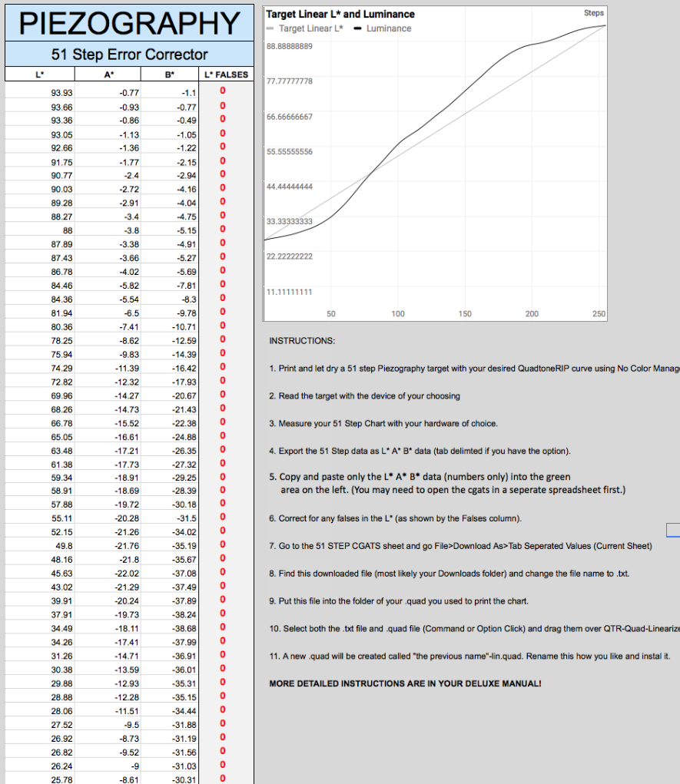The image size is (680, 784).
Task: Click the FALSES zero in the 26.24 row
Action: point(223,765)
